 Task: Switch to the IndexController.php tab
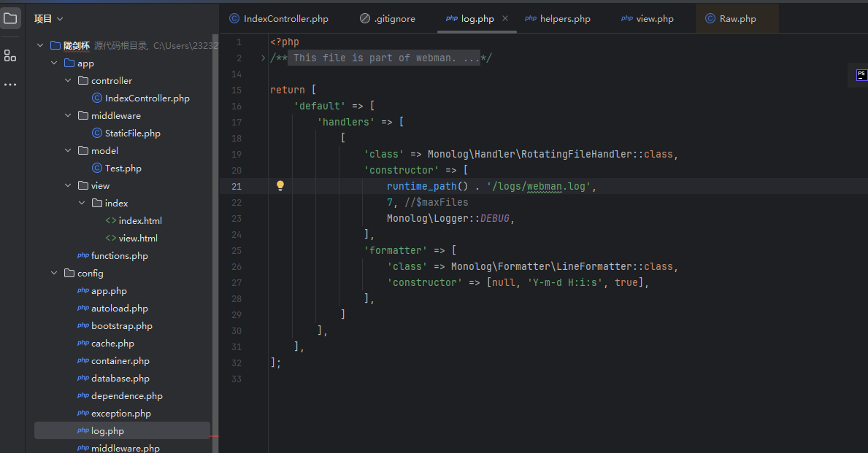point(278,19)
